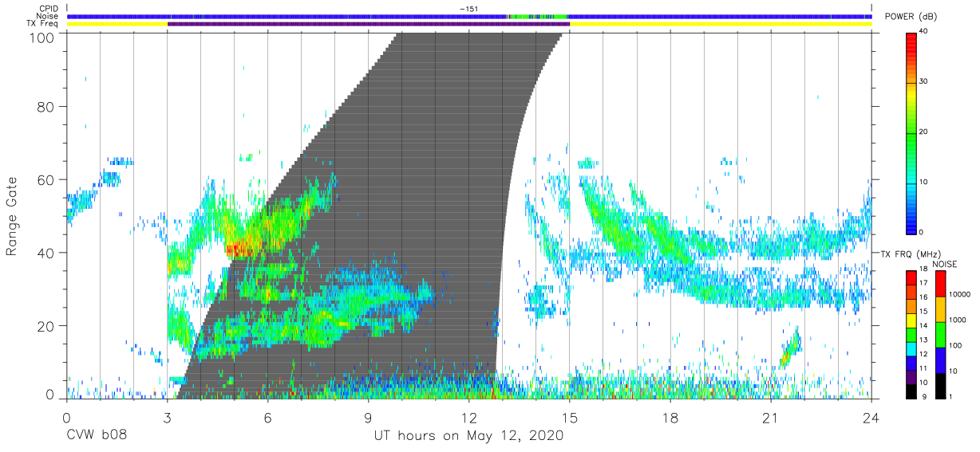Click the red swatch in NOISE legend

[939, 284]
